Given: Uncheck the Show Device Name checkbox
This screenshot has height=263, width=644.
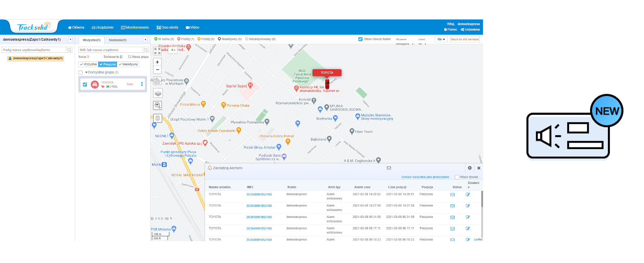Looking at the screenshot, I should (x=360, y=39).
